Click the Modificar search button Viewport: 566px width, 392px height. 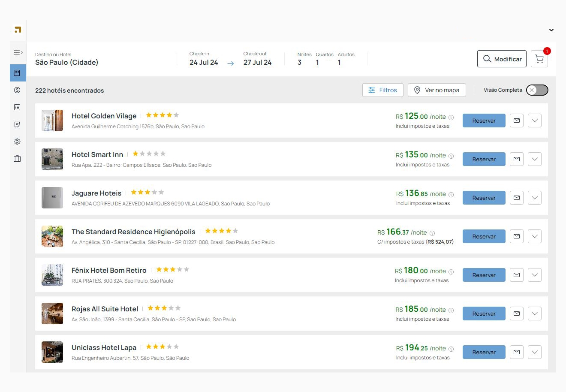click(502, 59)
